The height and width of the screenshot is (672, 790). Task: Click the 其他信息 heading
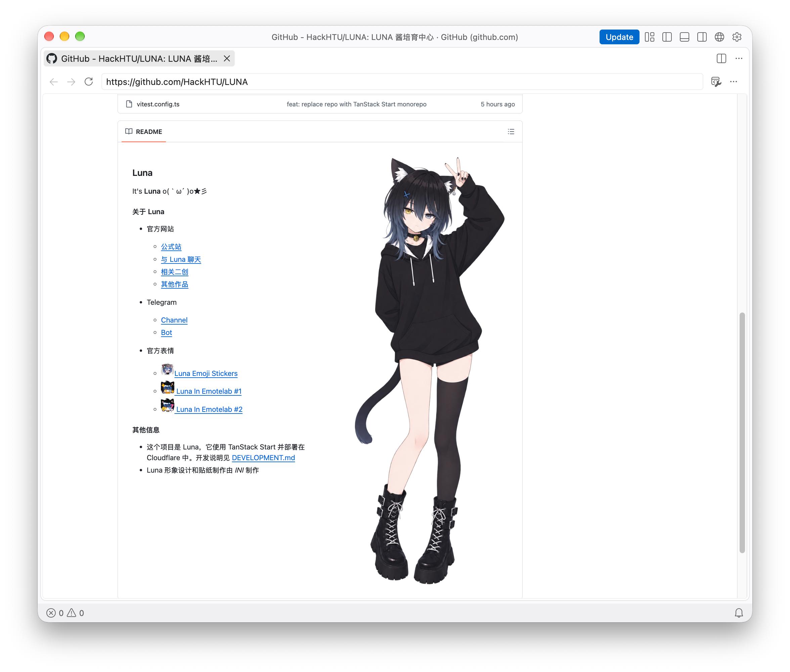(x=146, y=430)
